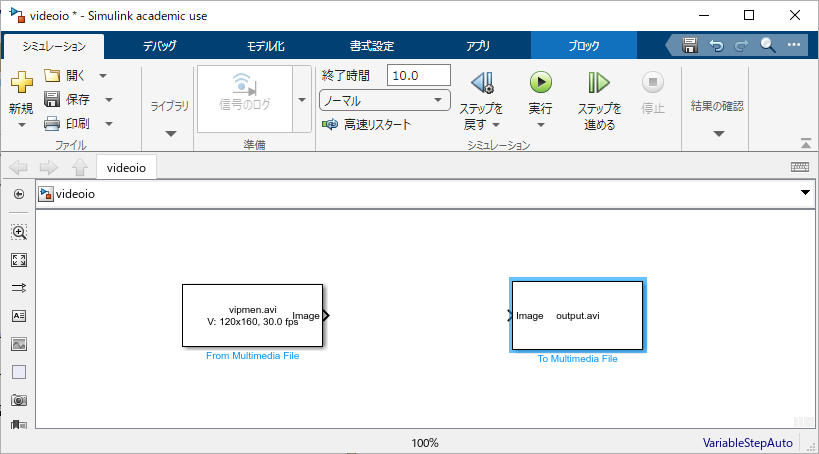Click the Run (実行) green play button
The image size is (819, 454).
click(540, 83)
